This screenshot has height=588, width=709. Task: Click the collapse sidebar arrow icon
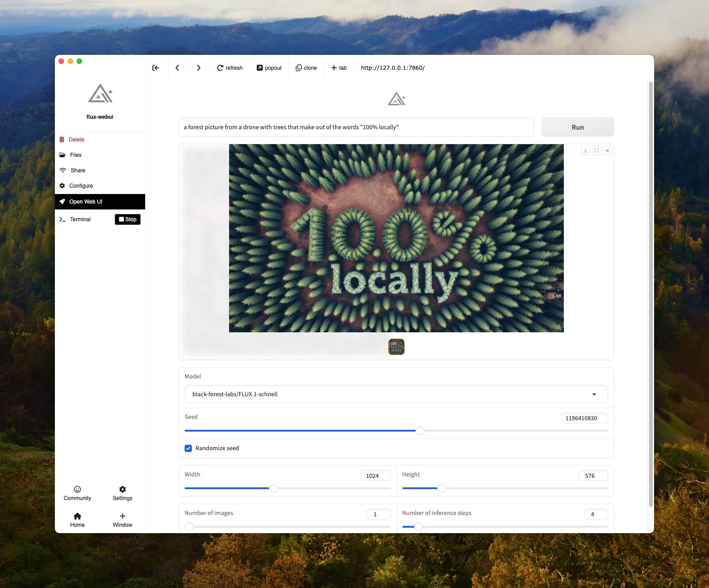156,68
